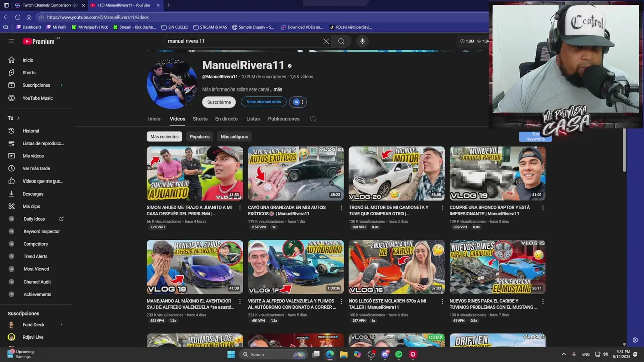Show hidden system tray icons

point(563,354)
